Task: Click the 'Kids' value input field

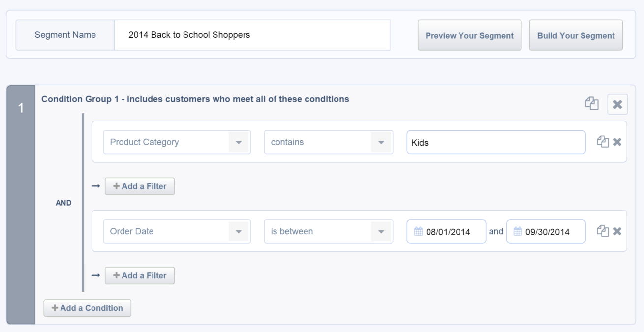Action: coord(496,143)
